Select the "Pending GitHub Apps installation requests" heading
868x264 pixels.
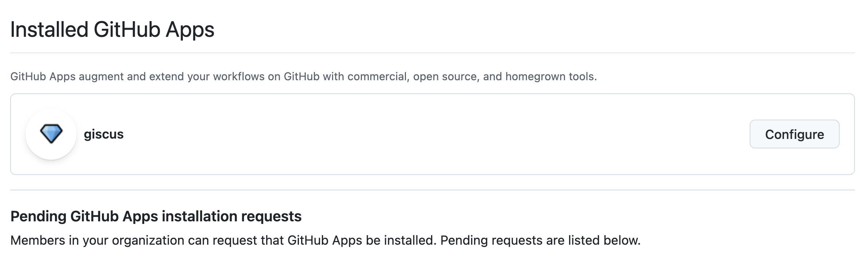point(156,216)
